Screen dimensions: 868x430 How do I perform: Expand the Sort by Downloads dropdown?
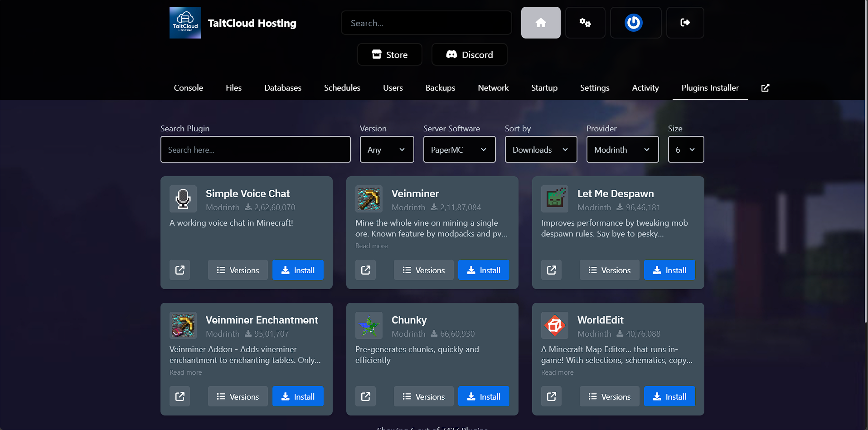pyautogui.click(x=540, y=150)
